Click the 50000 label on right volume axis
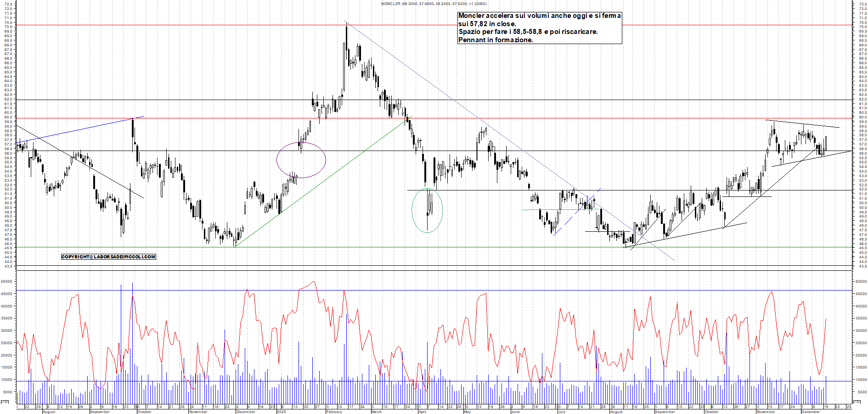The height and width of the screenshot is (414, 868). [861, 281]
